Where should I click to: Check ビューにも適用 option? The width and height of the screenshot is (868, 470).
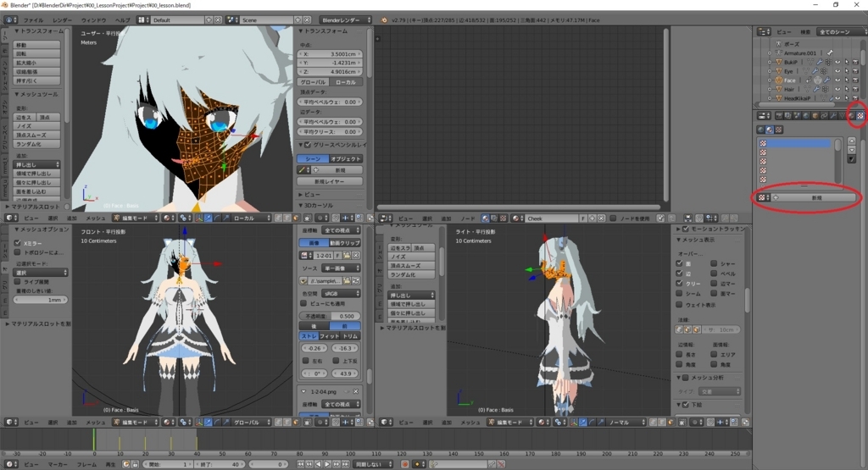(x=303, y=303)
